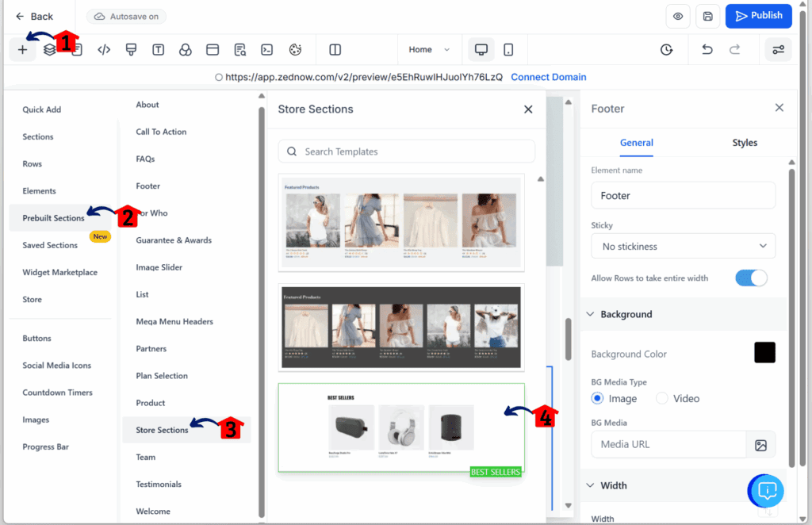Click the cookie consent icon
The width and height of the screenshot is (812, 525).
[295, 50]
